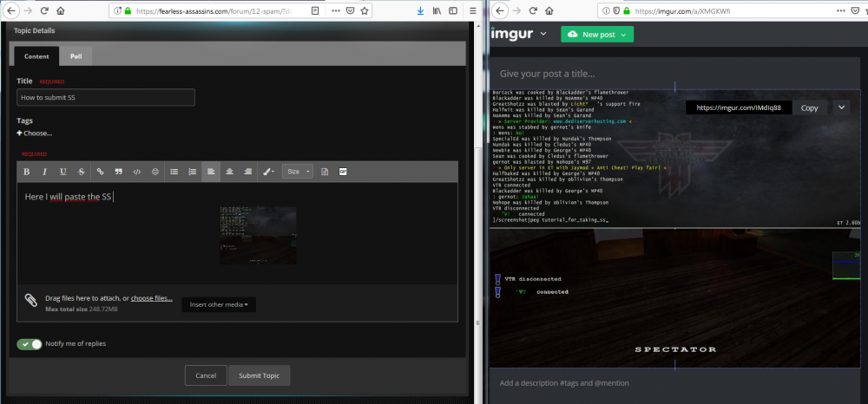The height and width of the screenshot is (404, 868).
Task: Go back in the left Firefox window
Action: coord(10,10)
